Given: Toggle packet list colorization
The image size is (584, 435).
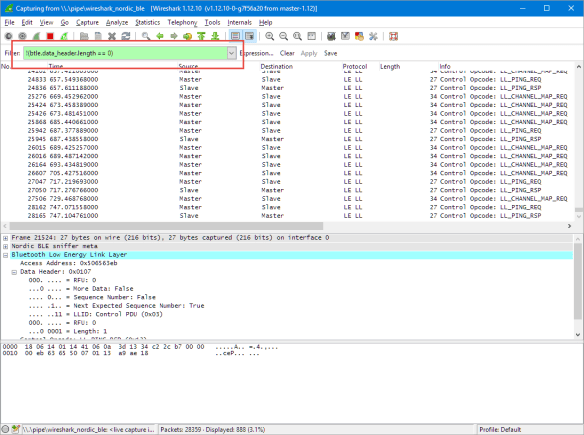Looking at the screenshot, I should pos(235,36).
